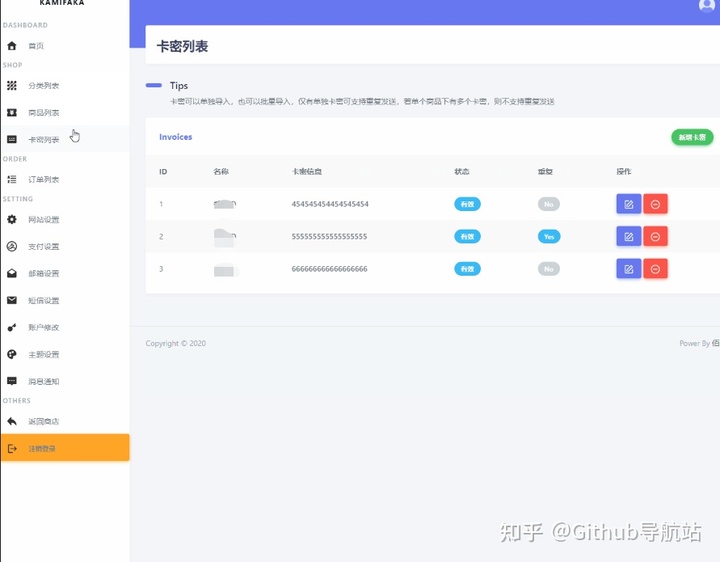Edit card row with 555555555555555555
Screen dimensions: 720x562
pos(629,236)
